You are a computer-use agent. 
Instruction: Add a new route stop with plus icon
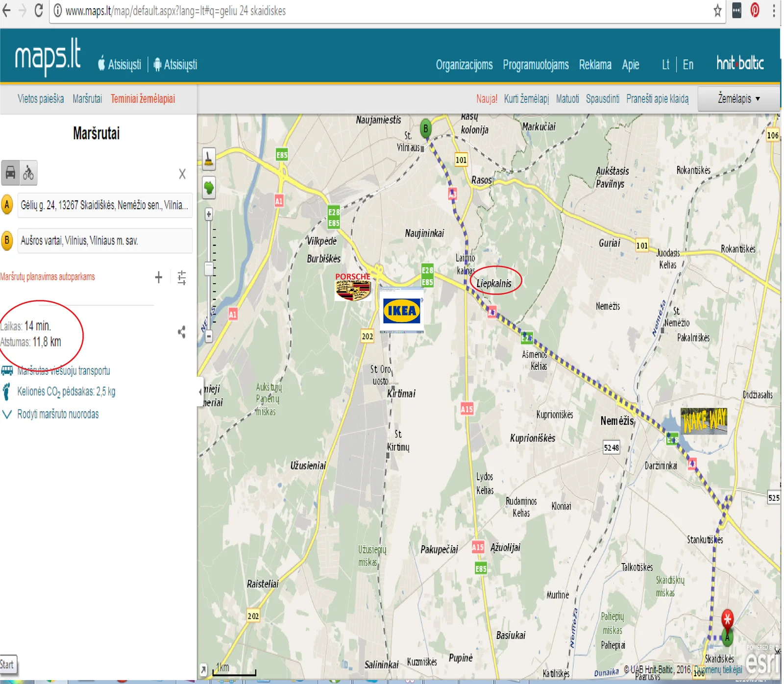[x=158, y=277]
